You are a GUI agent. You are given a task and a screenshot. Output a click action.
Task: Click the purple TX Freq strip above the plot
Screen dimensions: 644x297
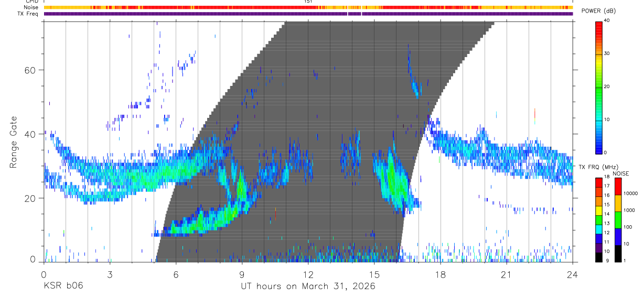308,14
